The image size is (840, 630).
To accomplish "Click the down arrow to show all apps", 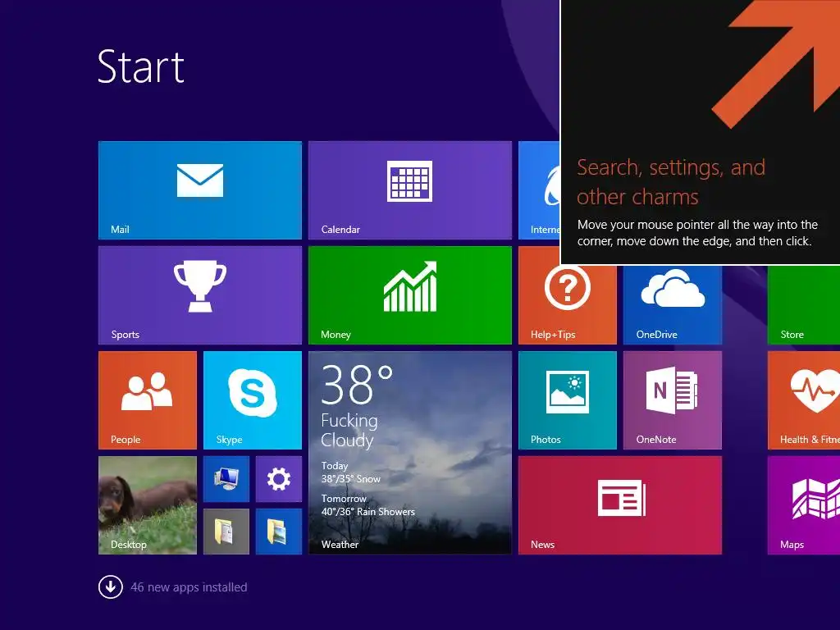I will coord(111,587).
